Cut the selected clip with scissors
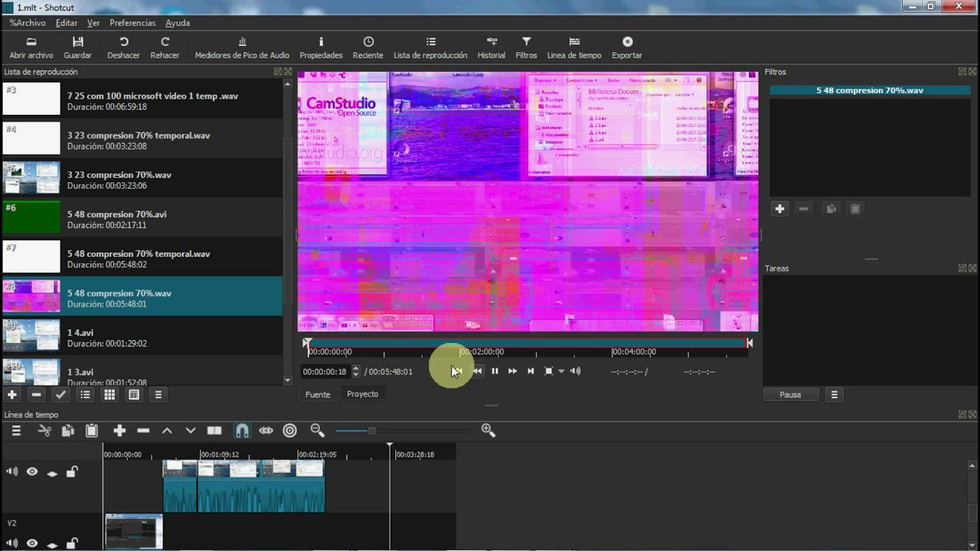Viewport: 980px width, 551px height. (x=44, y=431)
